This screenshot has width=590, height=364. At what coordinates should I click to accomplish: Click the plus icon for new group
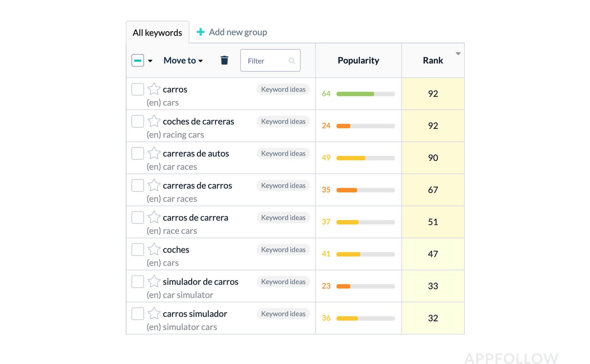201,32
